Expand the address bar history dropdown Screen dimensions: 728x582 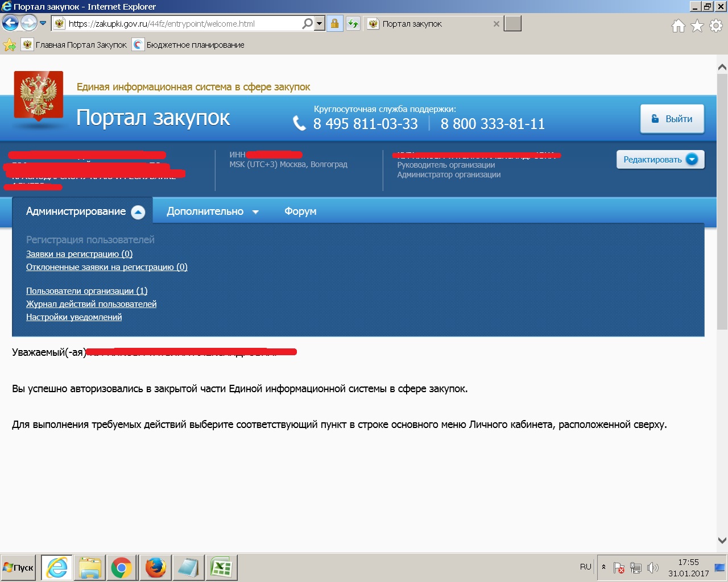(320, 24)
